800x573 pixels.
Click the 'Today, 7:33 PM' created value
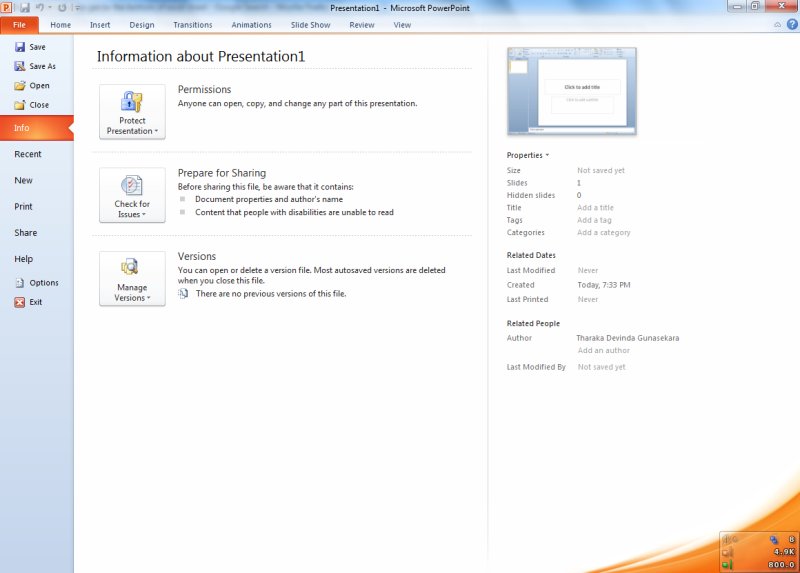click(x=604, y=285)
